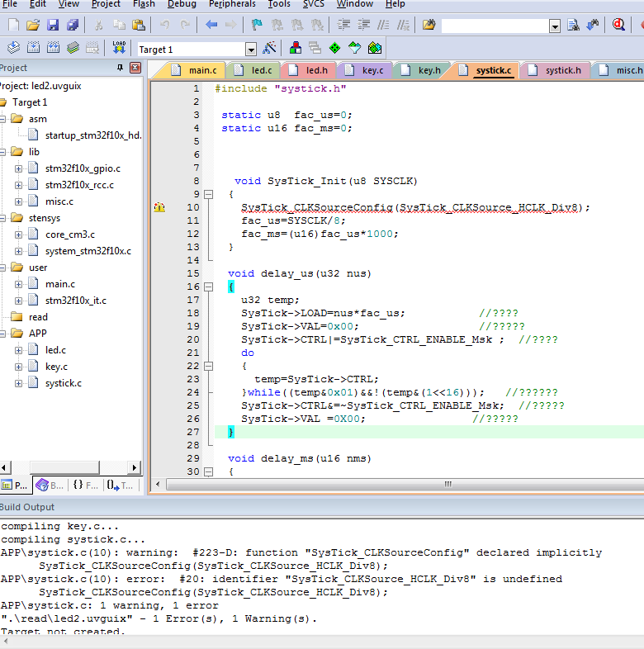Image resolution: width=644 pixels, height=649 pixels.
Task: Click editor horizontal scrollbar thumb
Action: [447, 484]
